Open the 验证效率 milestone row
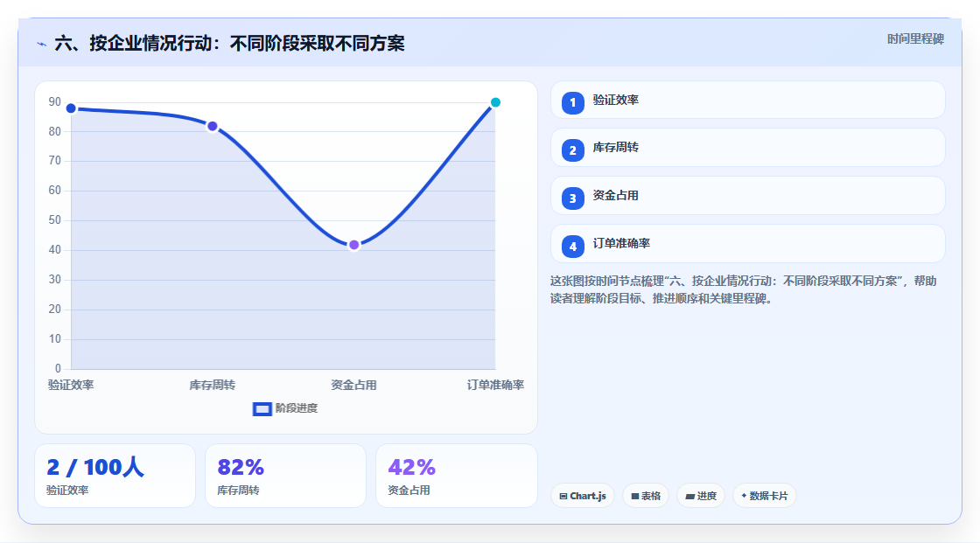980x543 pixels. point(747,100)
